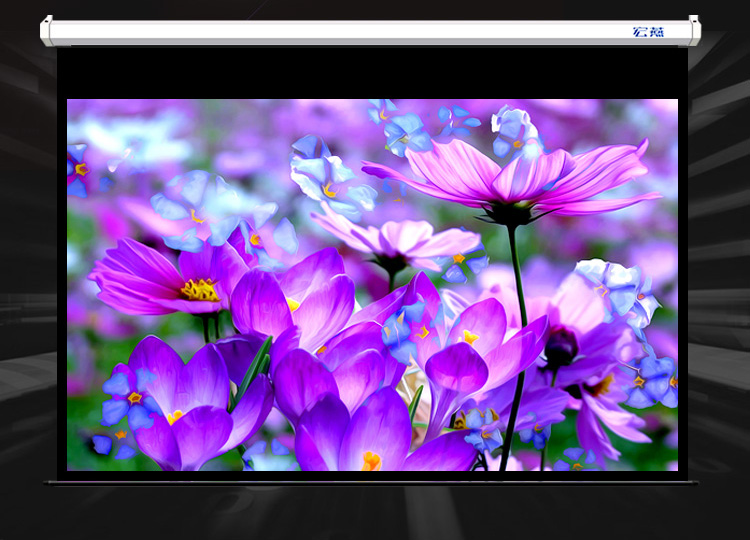
Task: Click the left end cap of the screen housing
Action: pos(46,31)
